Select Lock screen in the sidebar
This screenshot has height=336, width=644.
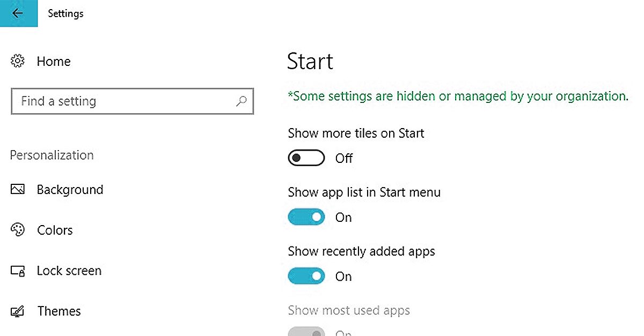[69, 271]
